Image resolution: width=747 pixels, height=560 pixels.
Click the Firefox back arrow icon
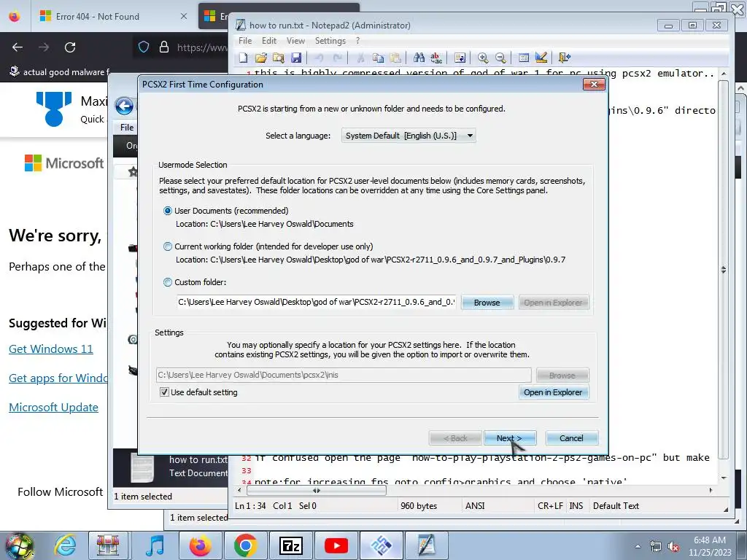[18, 47]
